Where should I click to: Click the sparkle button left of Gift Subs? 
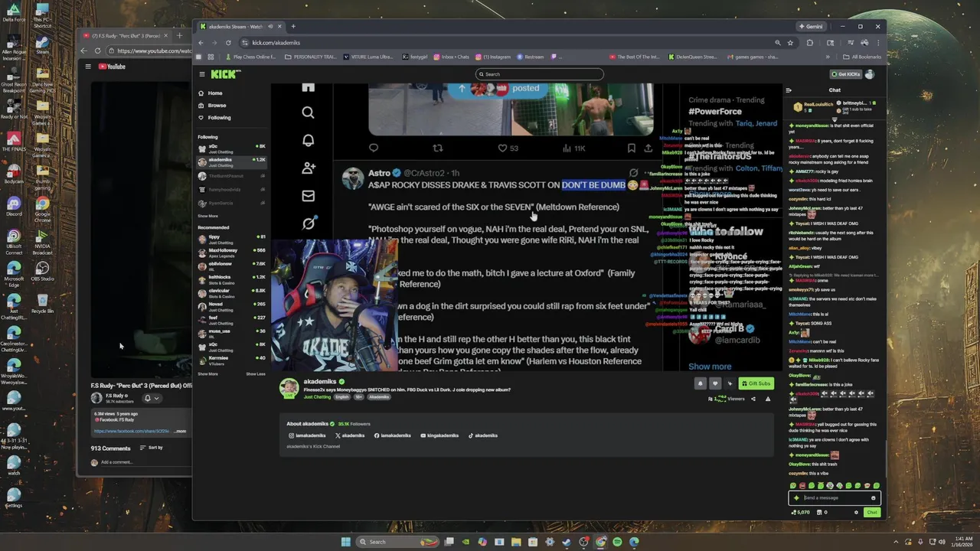730,383
